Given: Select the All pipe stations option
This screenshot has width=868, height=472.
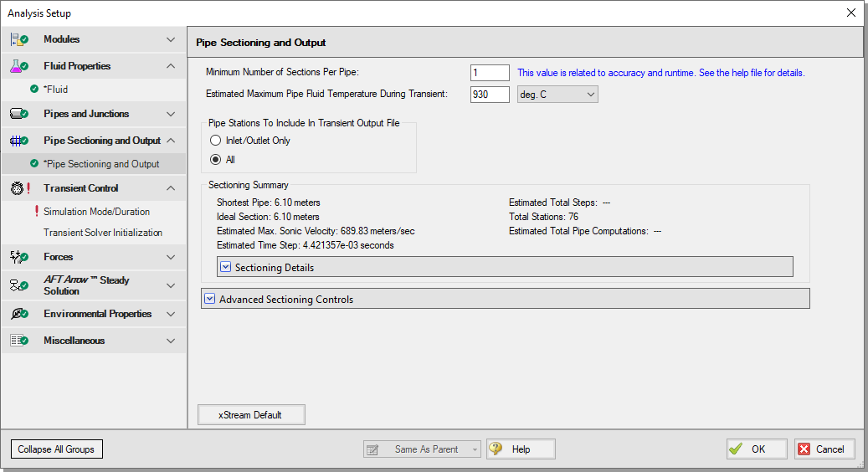Looking at the screenshot, I should click(216, 159).
